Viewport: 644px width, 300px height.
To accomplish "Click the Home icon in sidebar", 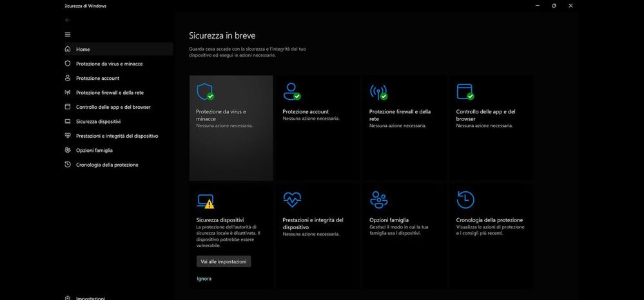I will [x=68, y=49].
